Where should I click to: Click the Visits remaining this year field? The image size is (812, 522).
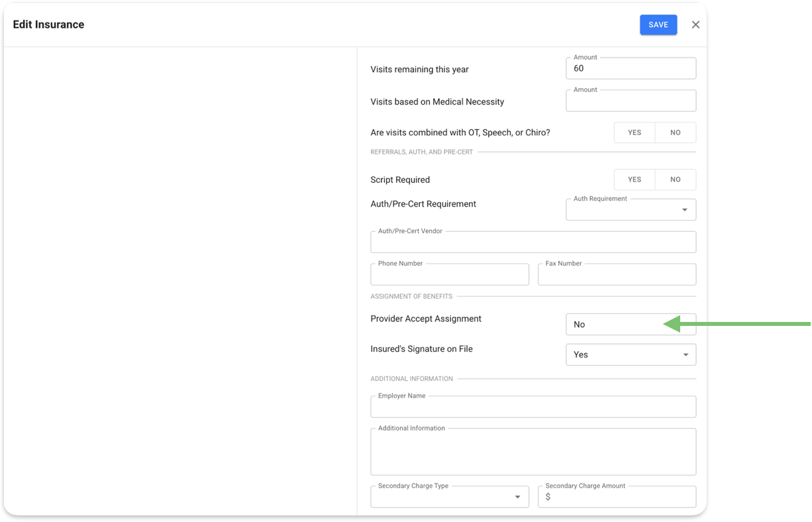[631, 68]
